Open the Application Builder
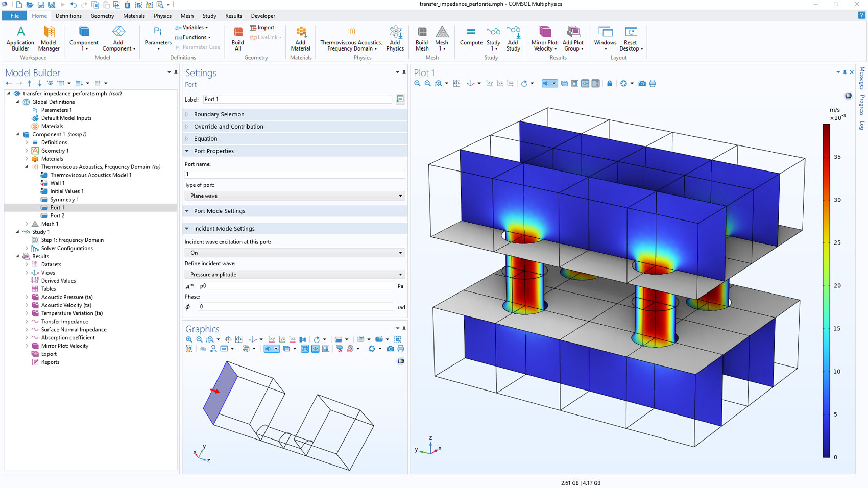 pos(20,38)
